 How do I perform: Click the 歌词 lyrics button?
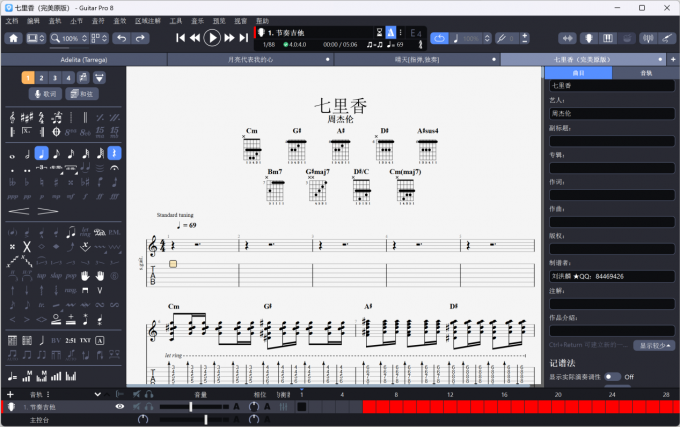coord(44,94)
